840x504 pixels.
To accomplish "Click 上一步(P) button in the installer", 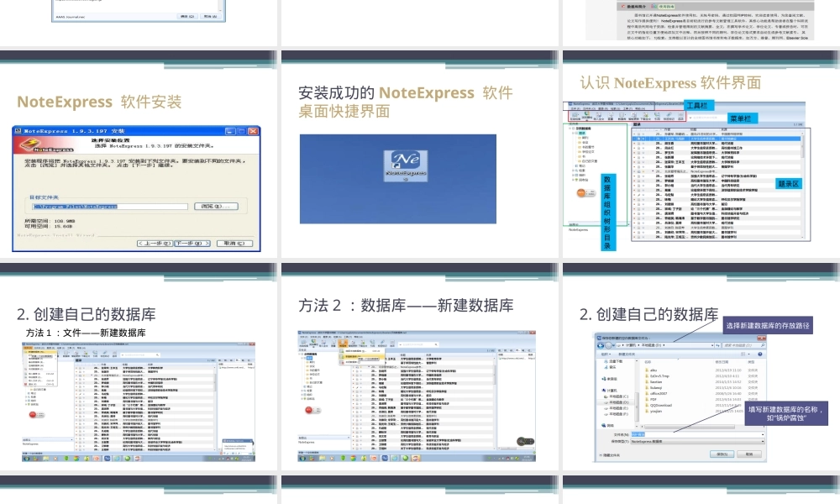I will click(155, 243).
